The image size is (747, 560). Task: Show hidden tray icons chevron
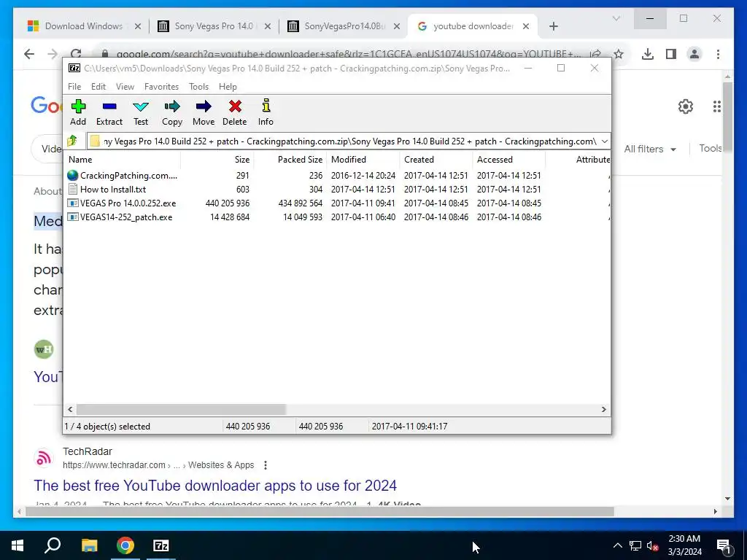click(617, 545)
